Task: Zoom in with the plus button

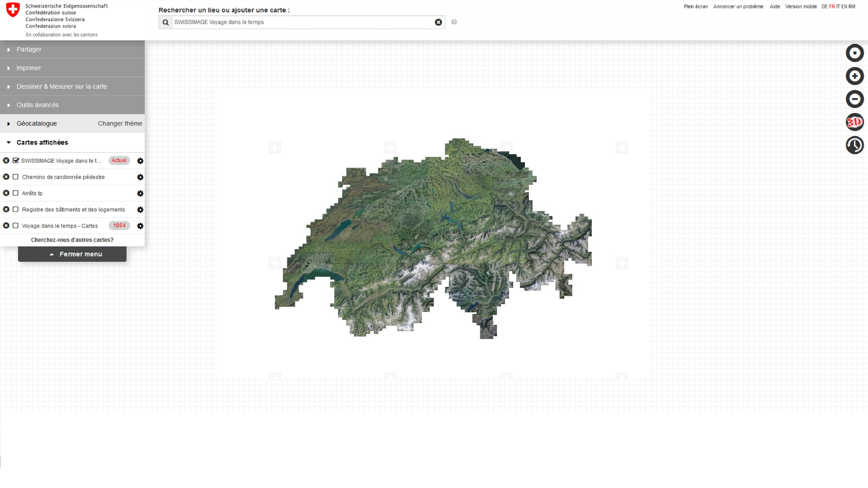Action: (x=855, y=76)
